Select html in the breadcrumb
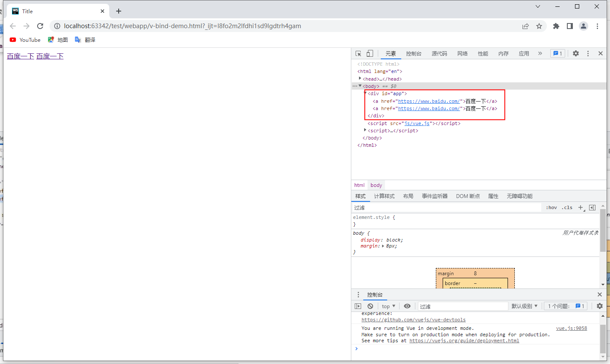The width and height of the screenshot is (610, 364). (359, 185)
